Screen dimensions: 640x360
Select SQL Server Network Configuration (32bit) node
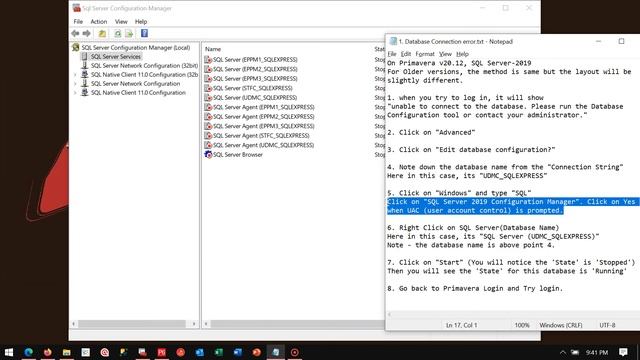coord(144,65)
